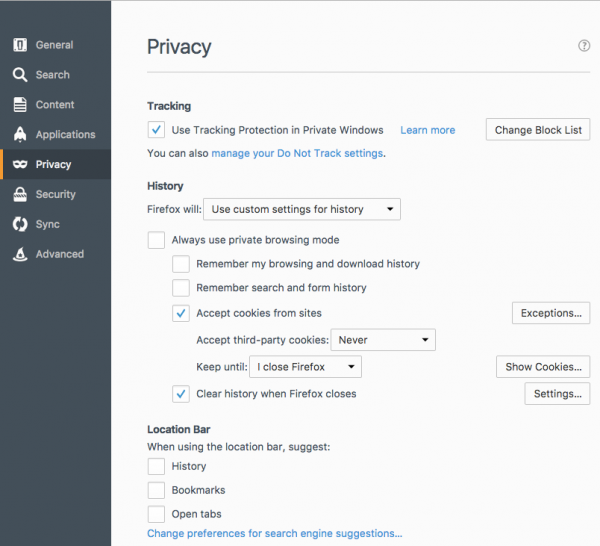
Task: Uncheck Clear history when Firefox closes
Action: [x=181, y=394]
